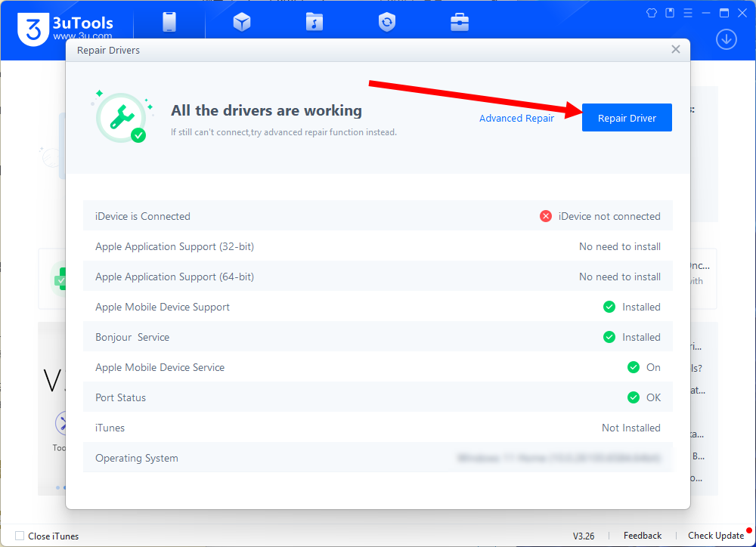Click the green check beside Apple Mobile Device Support
756x547 pixels.
[x=609, y=307]
